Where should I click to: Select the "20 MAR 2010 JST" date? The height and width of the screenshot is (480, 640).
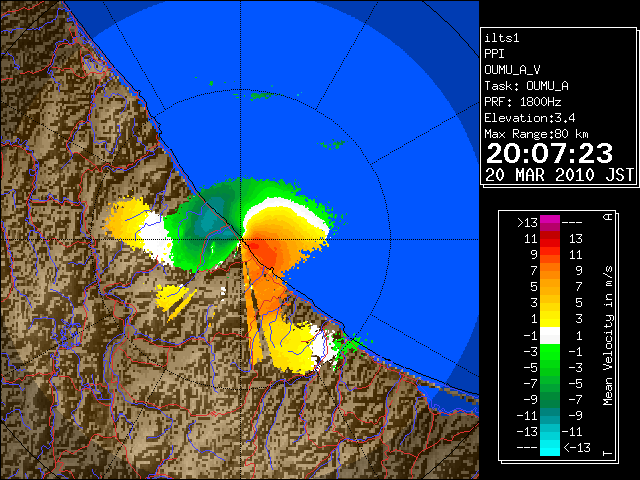[559, 175]
